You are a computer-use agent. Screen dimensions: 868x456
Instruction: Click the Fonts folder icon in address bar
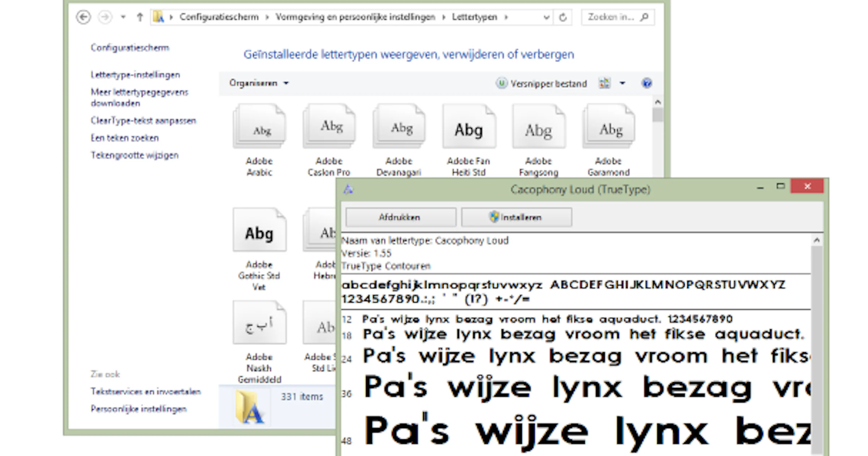(158, 17)
